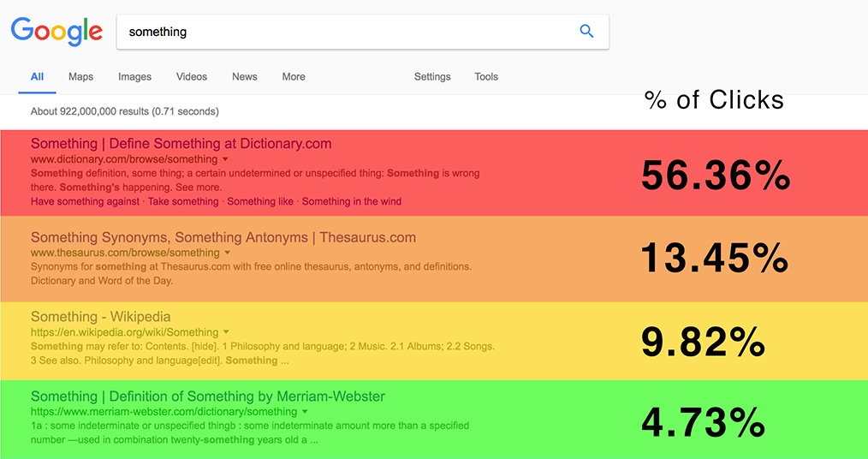This screenshot has height=459, width=868.
Task: Click the www.dictionary.com/browse/something URL text
Action: (124, 159)
